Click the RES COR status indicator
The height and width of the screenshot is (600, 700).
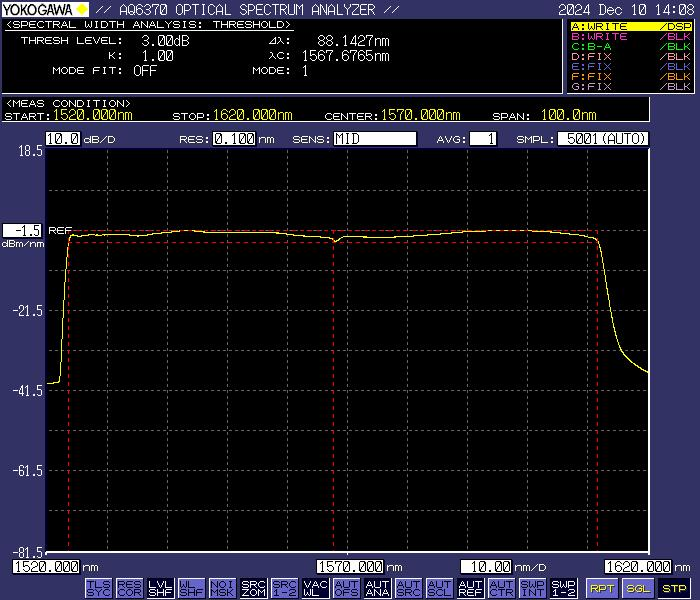point(129,588)
